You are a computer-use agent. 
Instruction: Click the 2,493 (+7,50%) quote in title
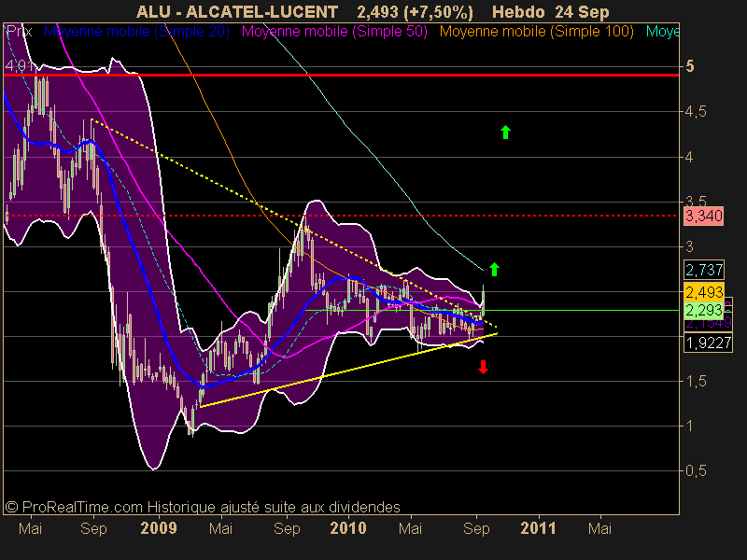pos(415,11)
